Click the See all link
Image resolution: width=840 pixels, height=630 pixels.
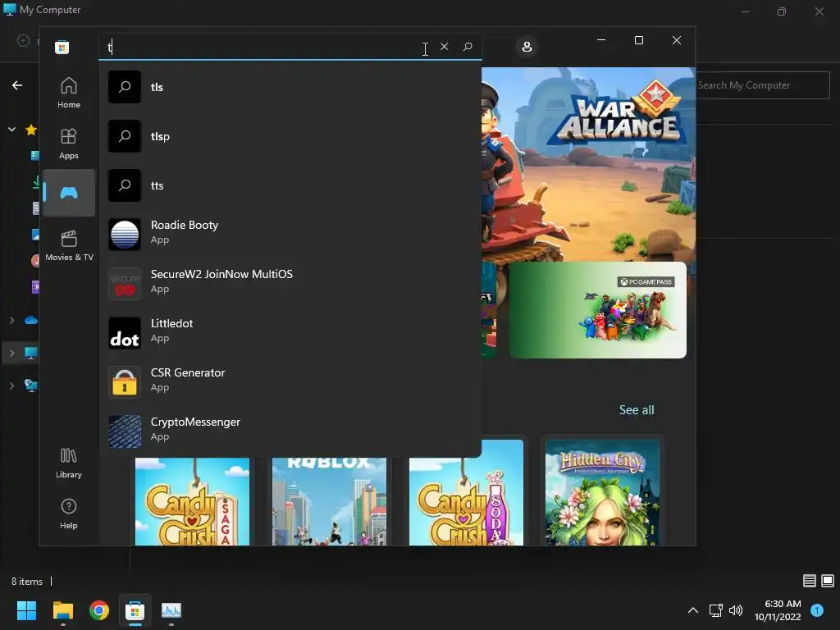click(x=637, y=410)
